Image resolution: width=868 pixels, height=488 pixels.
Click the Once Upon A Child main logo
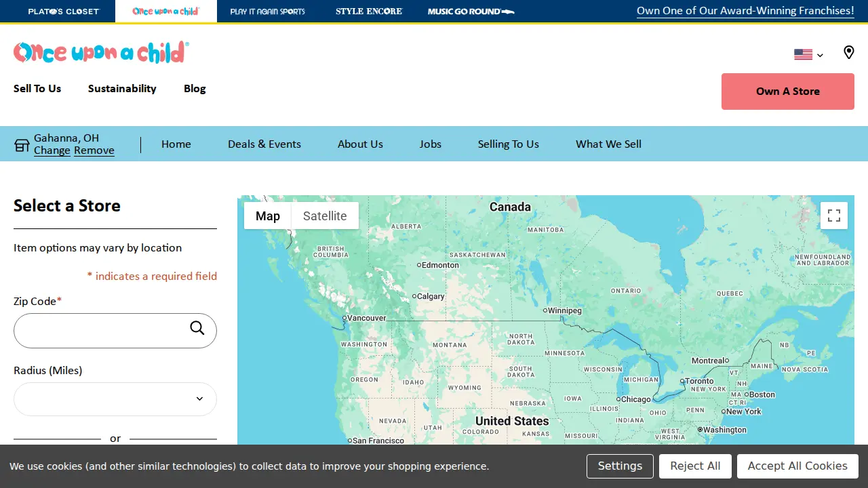click(x=101, y=52)
